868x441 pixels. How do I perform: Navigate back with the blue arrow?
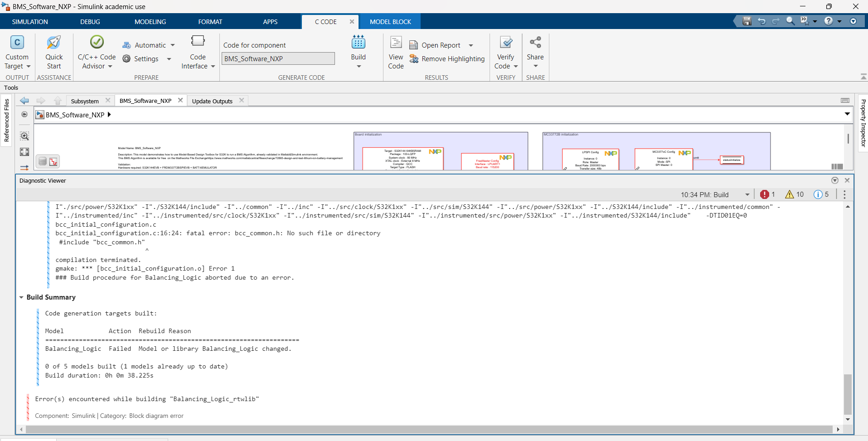click(x=24, y=101)
